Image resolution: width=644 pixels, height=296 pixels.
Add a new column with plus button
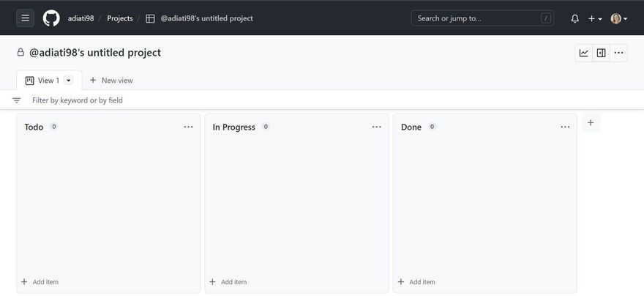[591, 123]
